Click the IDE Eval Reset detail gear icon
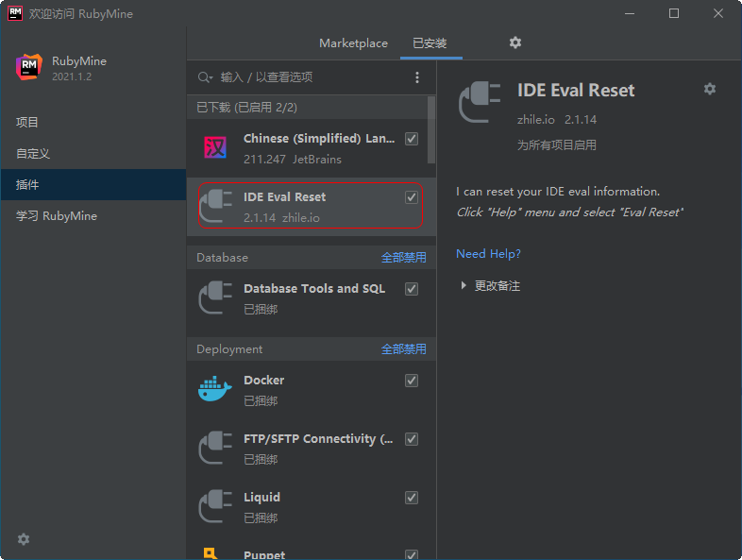The width and height of the screenshot is (742, 560). [x=709, y=89]
